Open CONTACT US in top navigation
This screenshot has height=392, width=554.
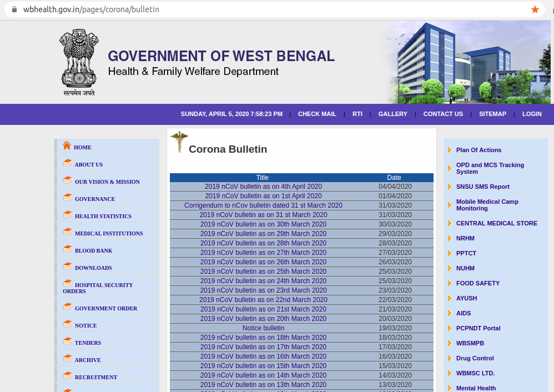[443, 114]
